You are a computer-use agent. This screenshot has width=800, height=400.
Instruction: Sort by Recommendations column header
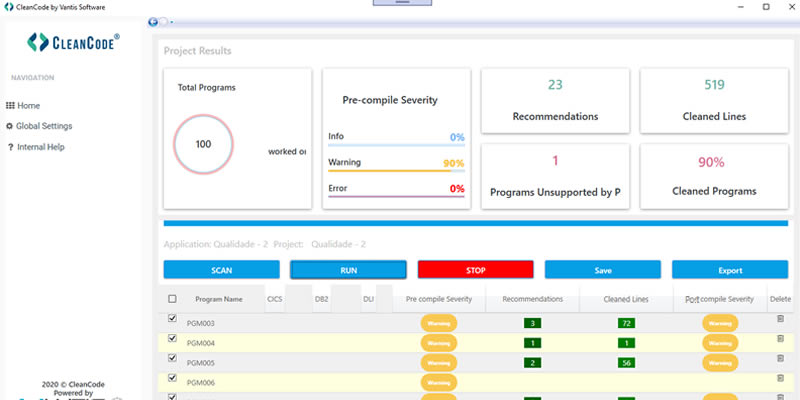tap(533, 299)
